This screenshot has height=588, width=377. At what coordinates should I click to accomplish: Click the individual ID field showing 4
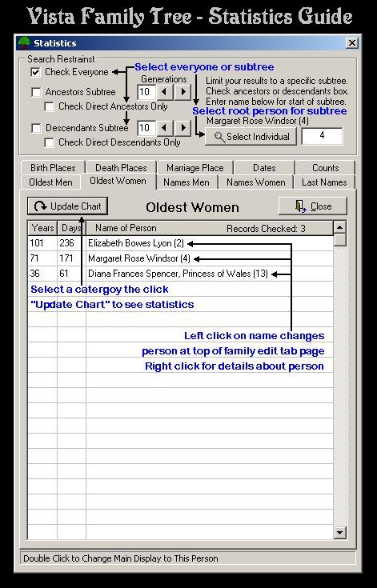322,136
